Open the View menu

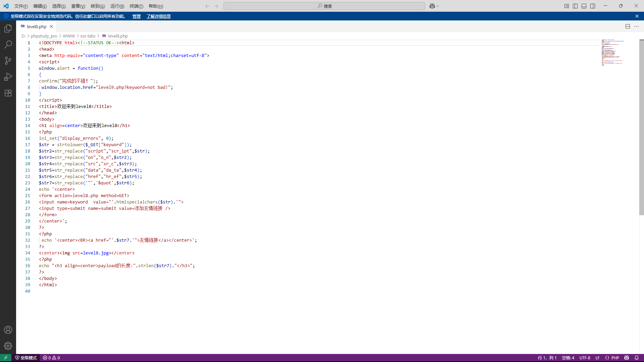pos(78,6)
